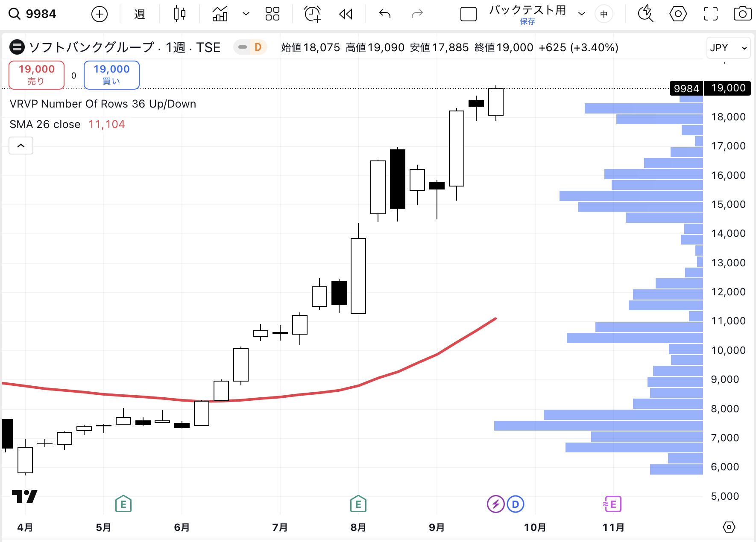Click the August earnings E marker
This screenshot has width=756, height=542.
coord(358,504)
